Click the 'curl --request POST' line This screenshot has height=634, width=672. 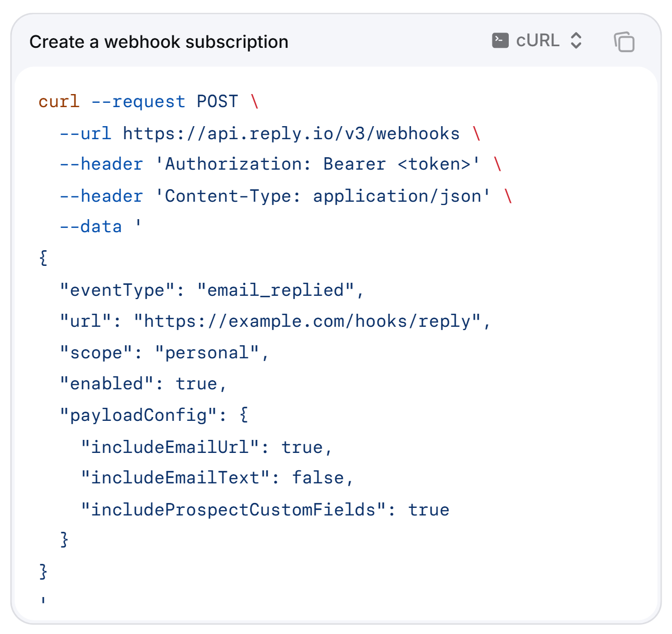click(x=149, y=102)
